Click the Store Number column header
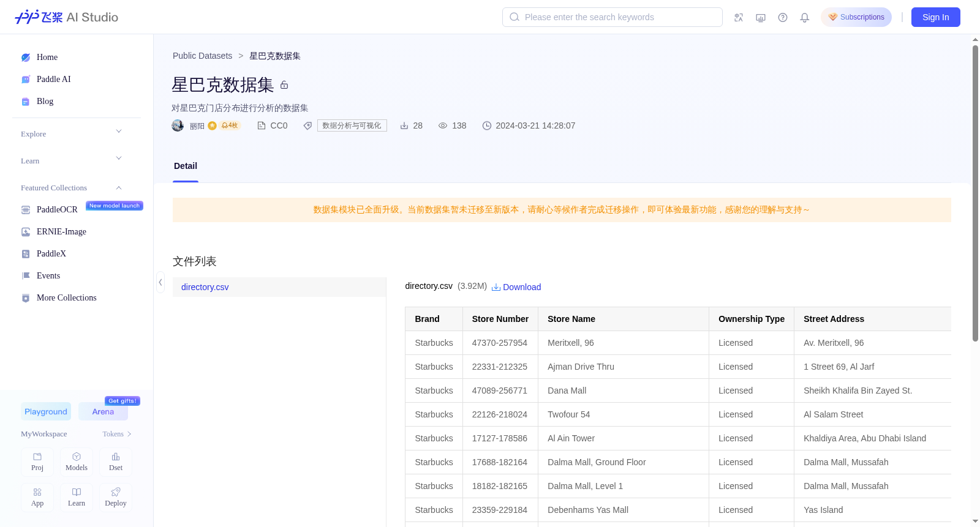980x527 pixels. 500,319
